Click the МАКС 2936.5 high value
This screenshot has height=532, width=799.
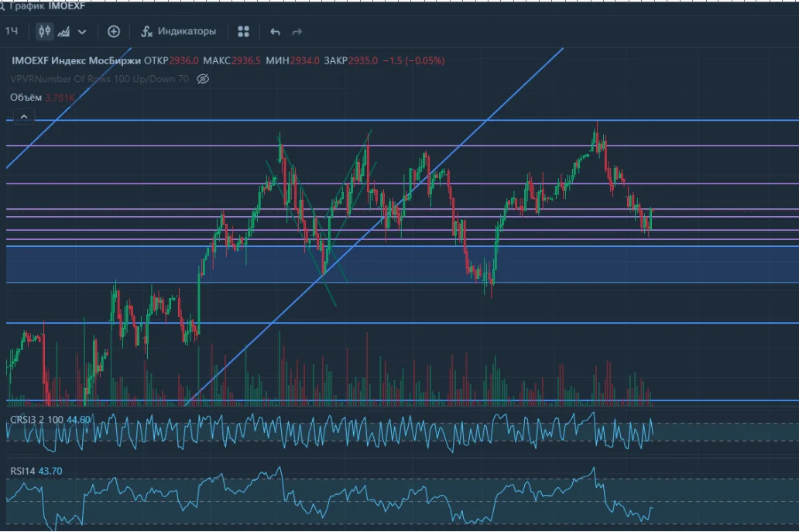pos(231,60)
